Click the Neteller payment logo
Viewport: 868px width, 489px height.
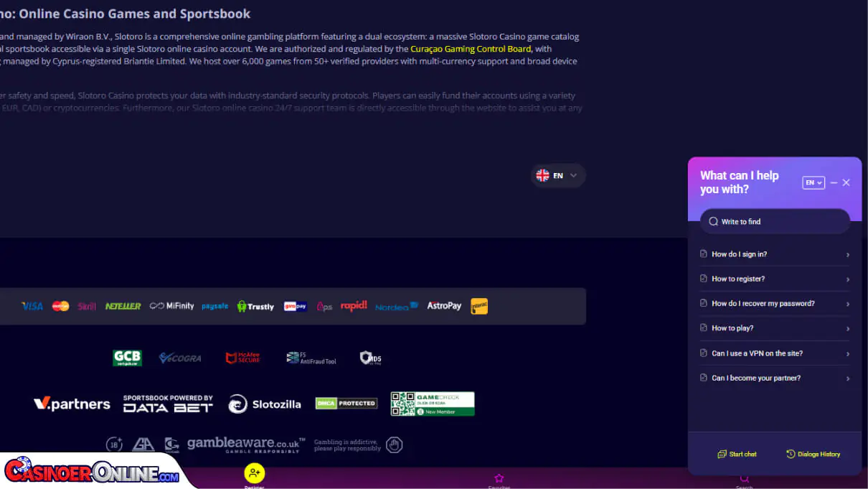[123, 306]
